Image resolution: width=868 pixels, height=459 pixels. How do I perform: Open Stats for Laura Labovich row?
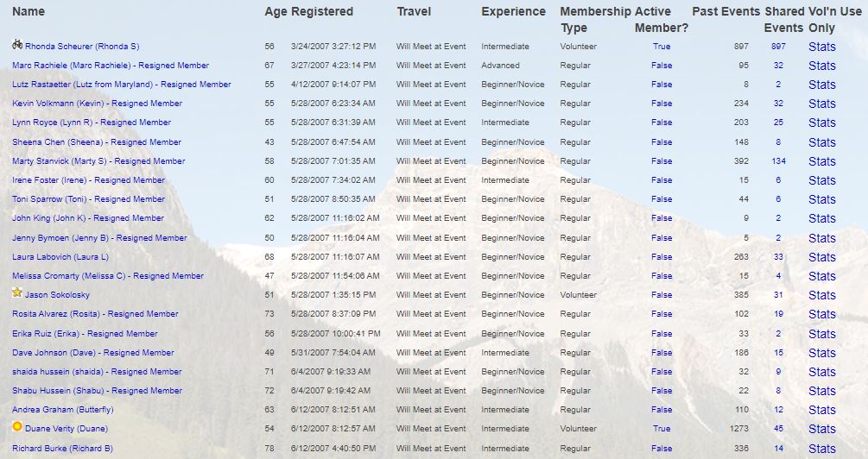[x=822, y=257]
